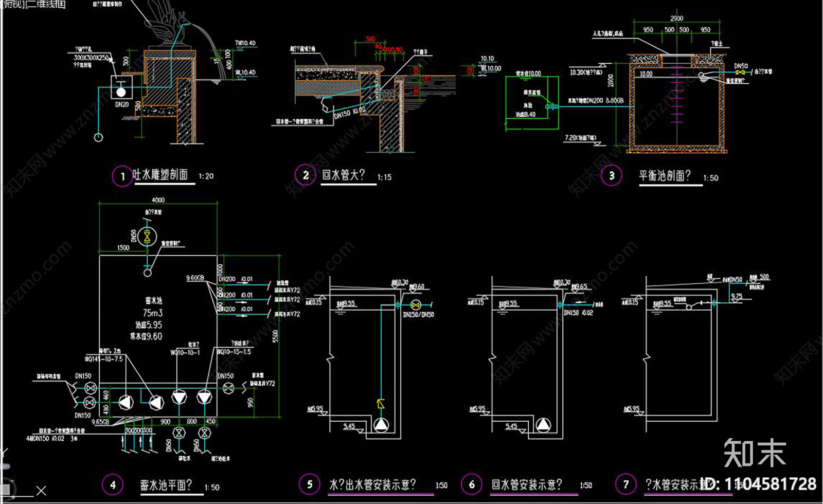Select detail number 4 circle marker
823x504 pixels.
coord(113,484)
